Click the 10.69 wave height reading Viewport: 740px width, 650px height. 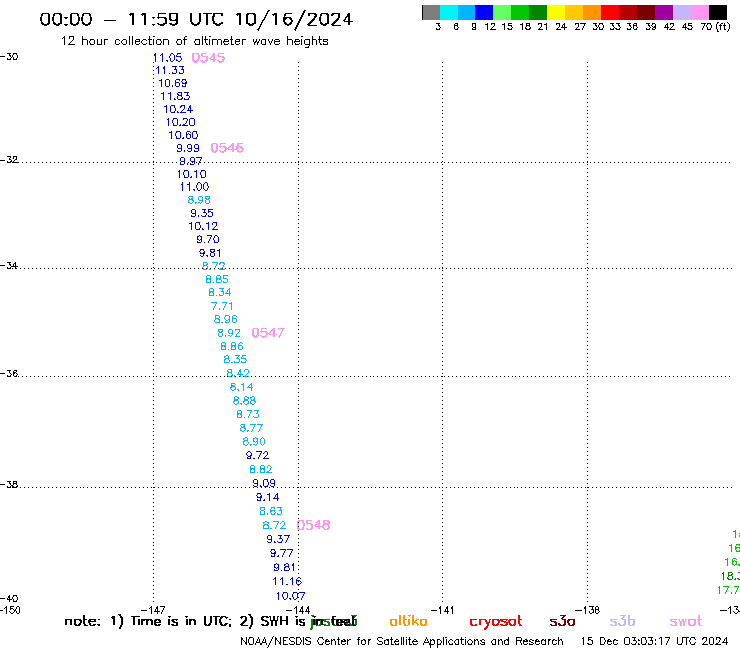pos(173,83)
